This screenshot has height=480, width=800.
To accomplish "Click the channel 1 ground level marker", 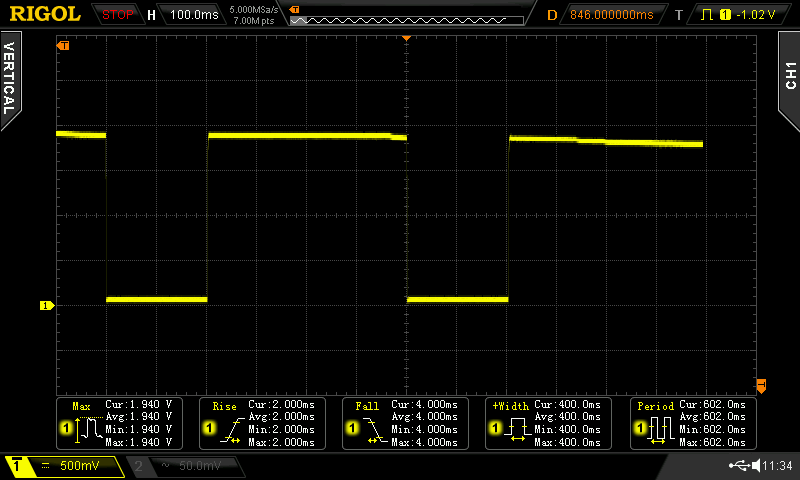I will (x=45, y=305).
